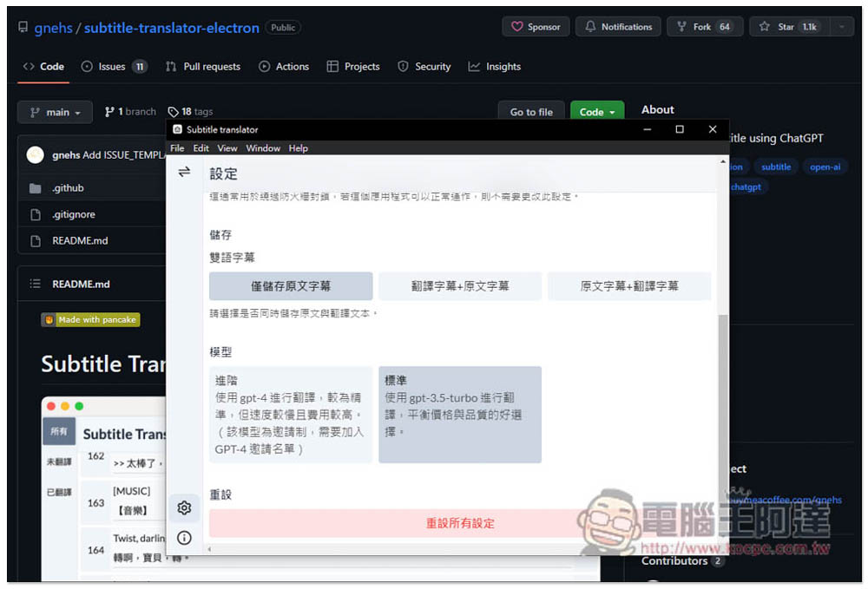This screenshot has width=868, height=589.
Task: Click the Notifications bell icon
Action: point(590,27)
